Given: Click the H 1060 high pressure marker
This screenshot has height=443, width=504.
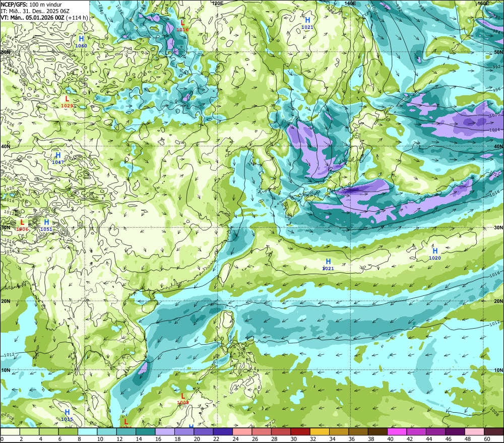Looking at the screenshot, I should 81,42.
